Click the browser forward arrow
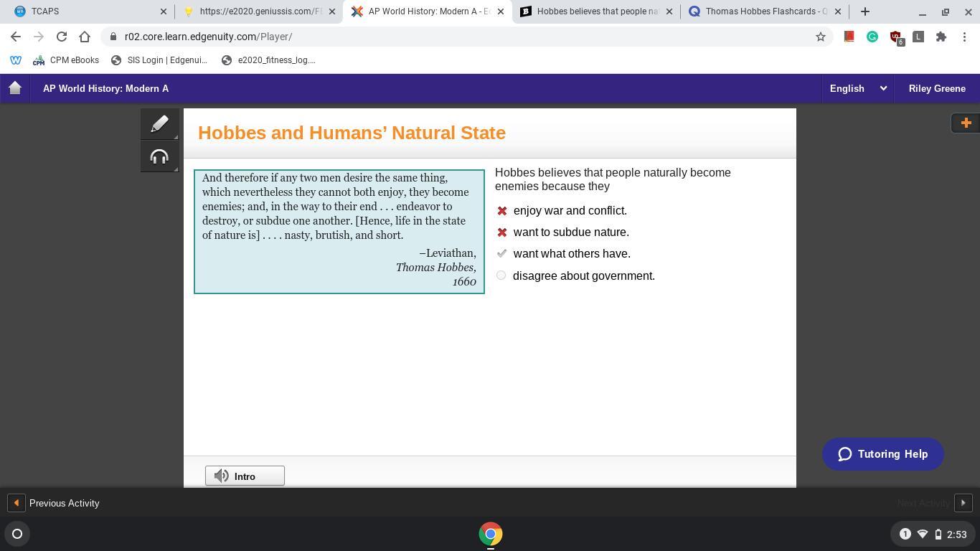This screenshot has height=551, width=980. pos(39,37)
